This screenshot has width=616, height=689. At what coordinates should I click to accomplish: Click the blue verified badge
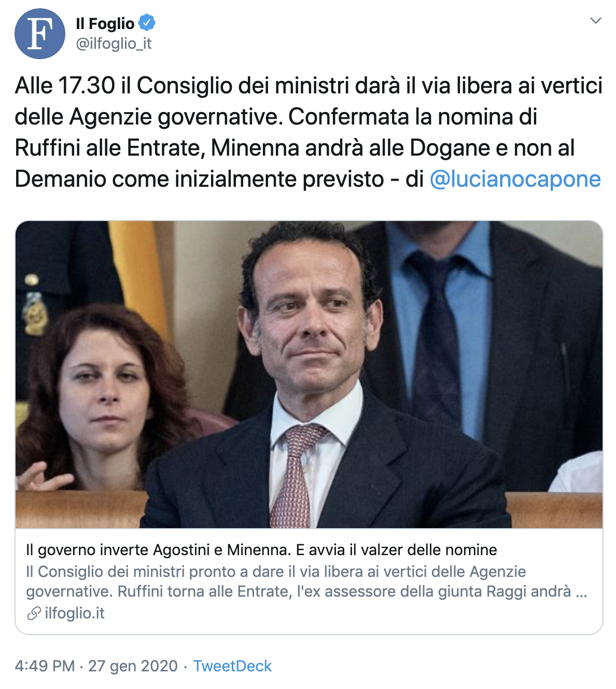[147, 23]
